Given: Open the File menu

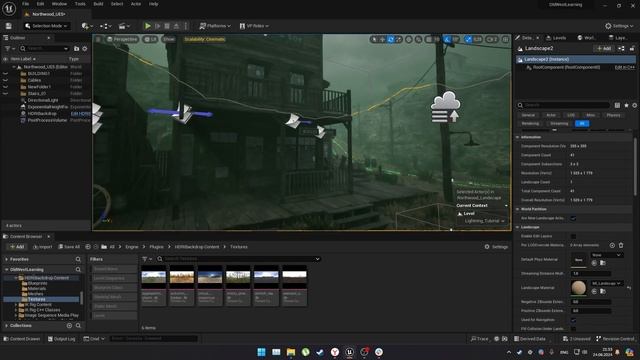Looking at the screenshot, I should tap(25, 4).
